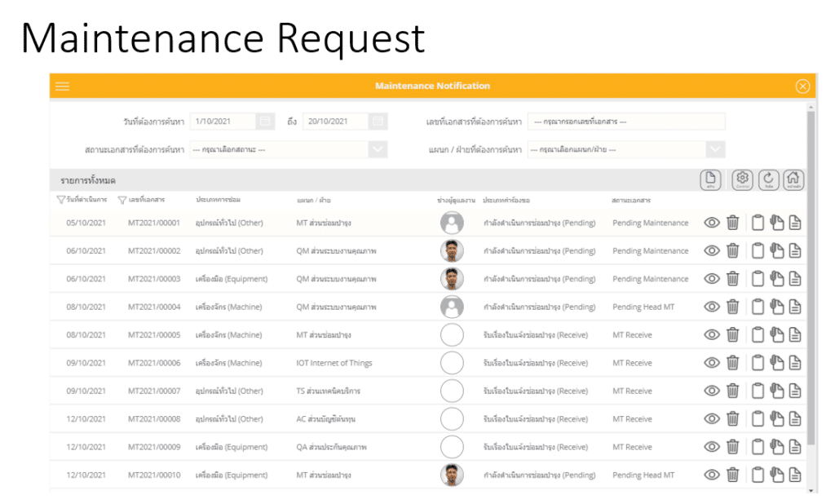The height and width of the screenshot is (504, 835).
Task: View request MT2021/00001 via eye icon
Action: pyautogui.click(x=711, y=223)
